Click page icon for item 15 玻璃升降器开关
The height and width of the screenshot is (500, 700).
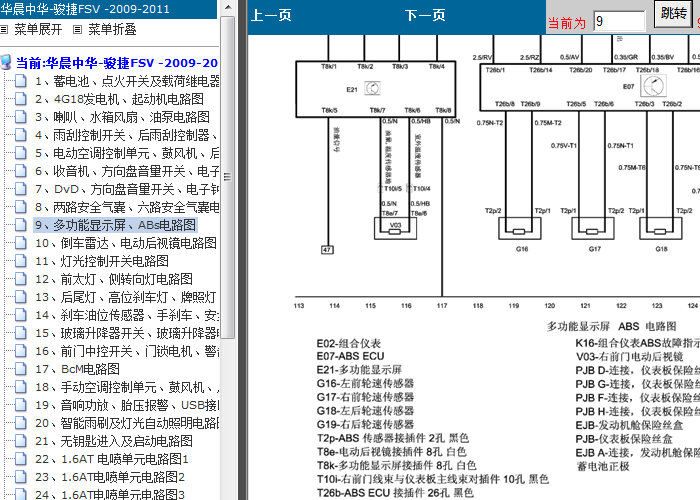point(21,333)
